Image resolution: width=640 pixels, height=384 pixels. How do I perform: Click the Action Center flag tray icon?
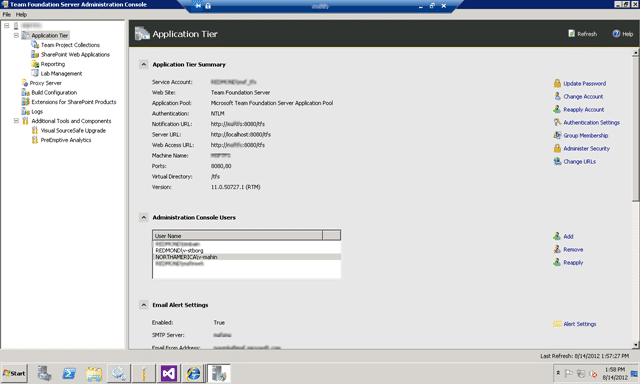pos(568,373)
